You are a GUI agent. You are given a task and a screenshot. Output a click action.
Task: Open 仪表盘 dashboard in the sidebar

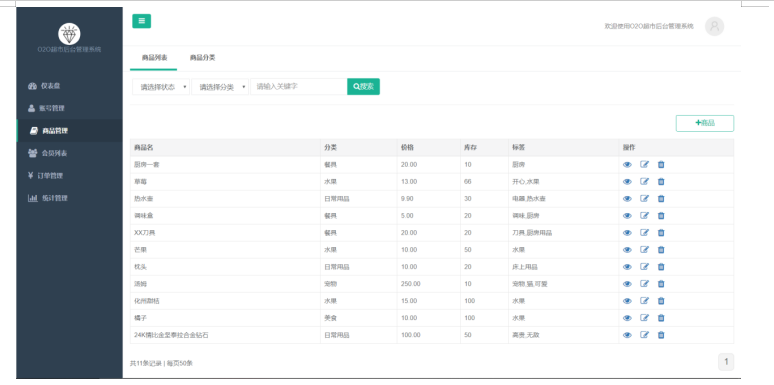tap(69, 86)
